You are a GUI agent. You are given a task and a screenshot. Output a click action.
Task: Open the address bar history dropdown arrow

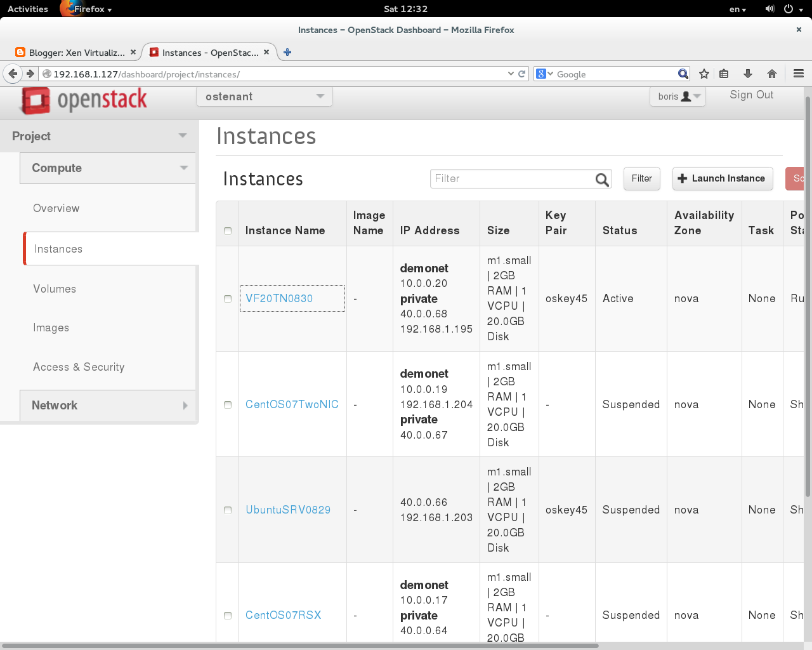pos(511,74)
